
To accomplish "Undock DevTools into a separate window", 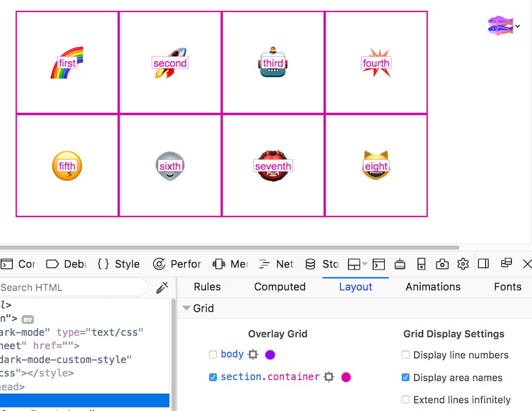I will coord(506,264).
